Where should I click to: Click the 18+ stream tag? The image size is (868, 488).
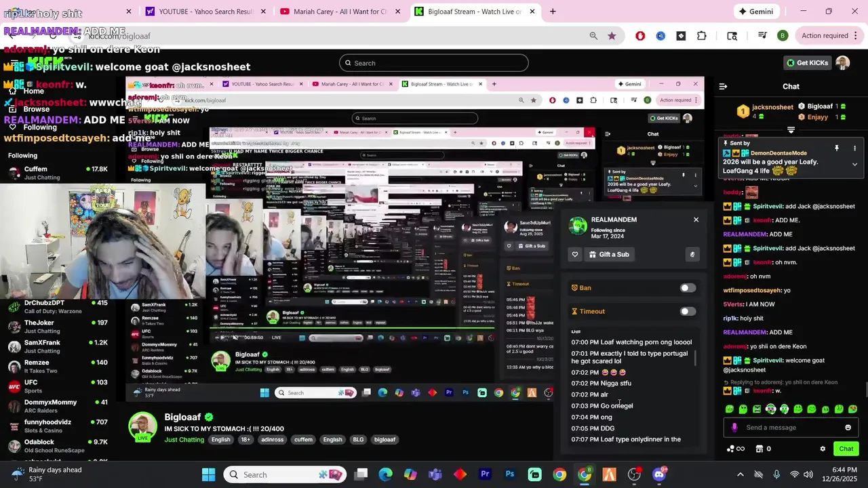click(245, 440)
